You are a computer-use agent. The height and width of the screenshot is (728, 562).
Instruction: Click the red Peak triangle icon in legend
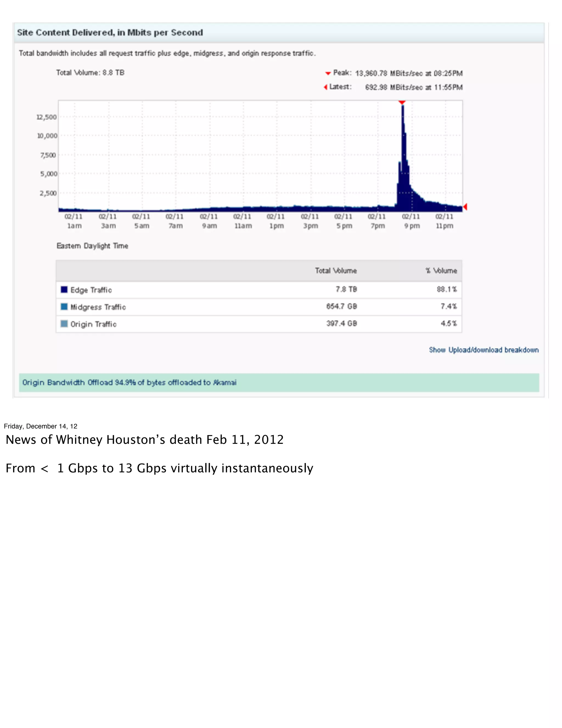click(328, 73)
